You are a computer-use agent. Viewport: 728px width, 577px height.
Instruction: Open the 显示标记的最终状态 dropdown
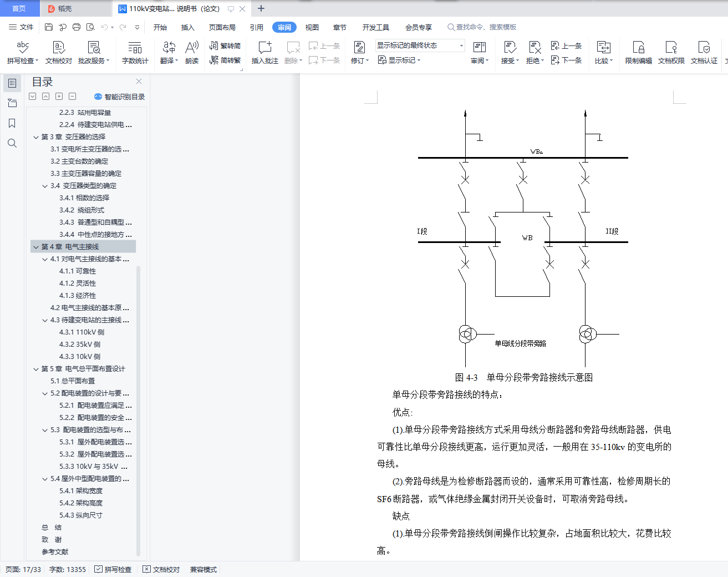tap(420, 45)
